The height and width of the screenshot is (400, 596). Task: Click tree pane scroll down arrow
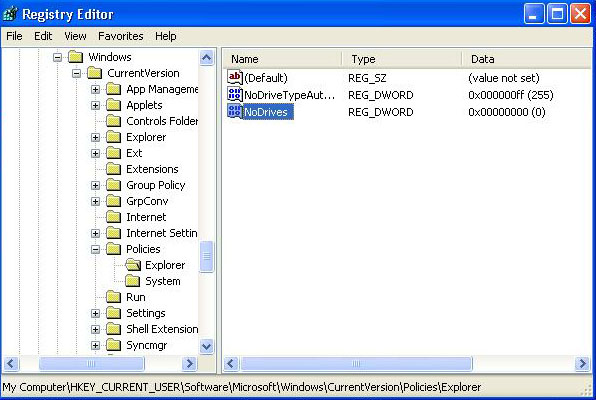(x=206, y=346)
